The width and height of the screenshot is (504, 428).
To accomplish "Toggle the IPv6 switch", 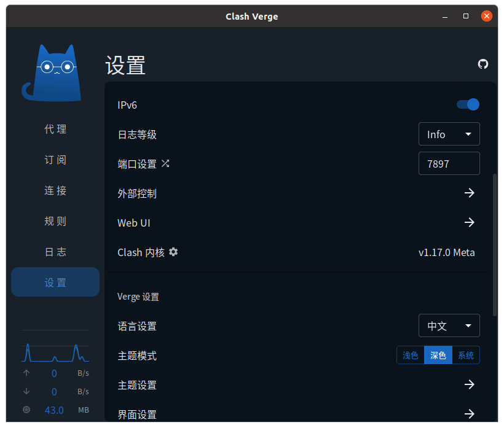I will point(468,104).
